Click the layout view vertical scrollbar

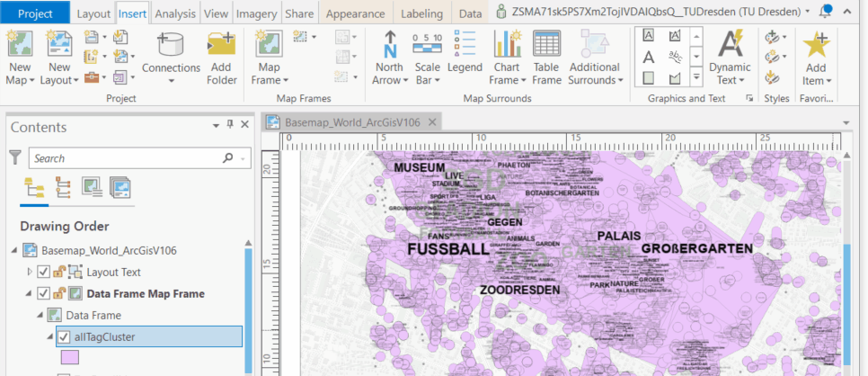[x=846, y=302]
